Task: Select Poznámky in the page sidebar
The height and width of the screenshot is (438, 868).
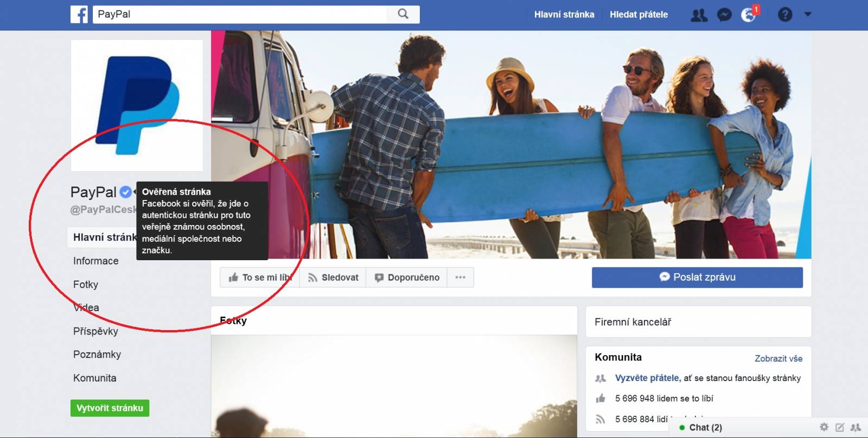Action: (97, 355)
